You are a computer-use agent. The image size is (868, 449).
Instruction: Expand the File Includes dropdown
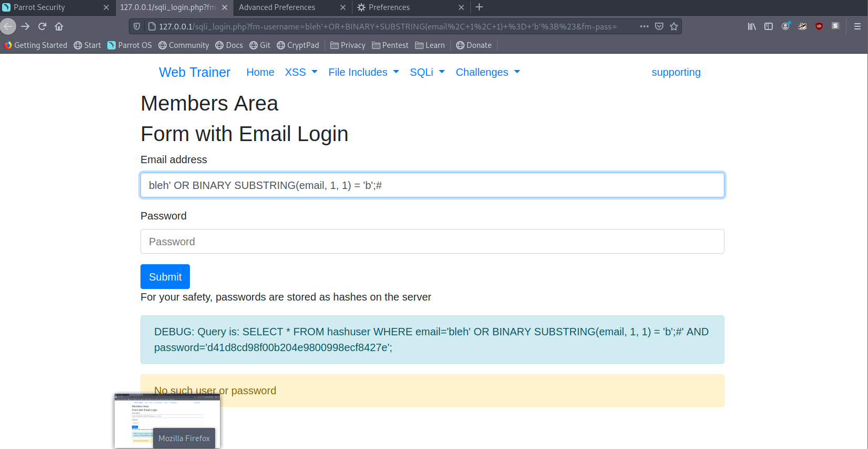[364, 72]
